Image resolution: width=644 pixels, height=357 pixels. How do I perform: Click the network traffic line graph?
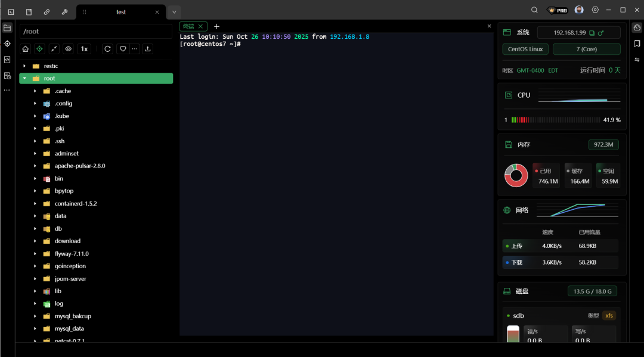(x=577, y=210)
